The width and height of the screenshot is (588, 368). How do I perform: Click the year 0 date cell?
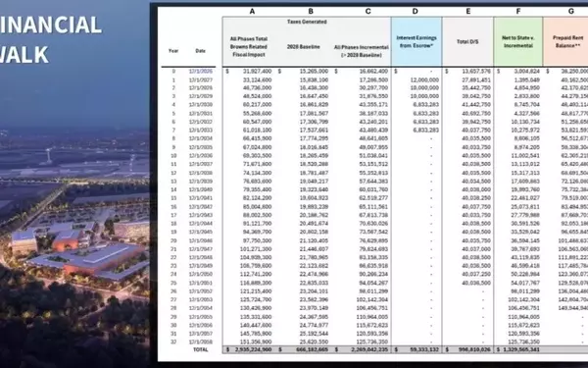[201, 72]
